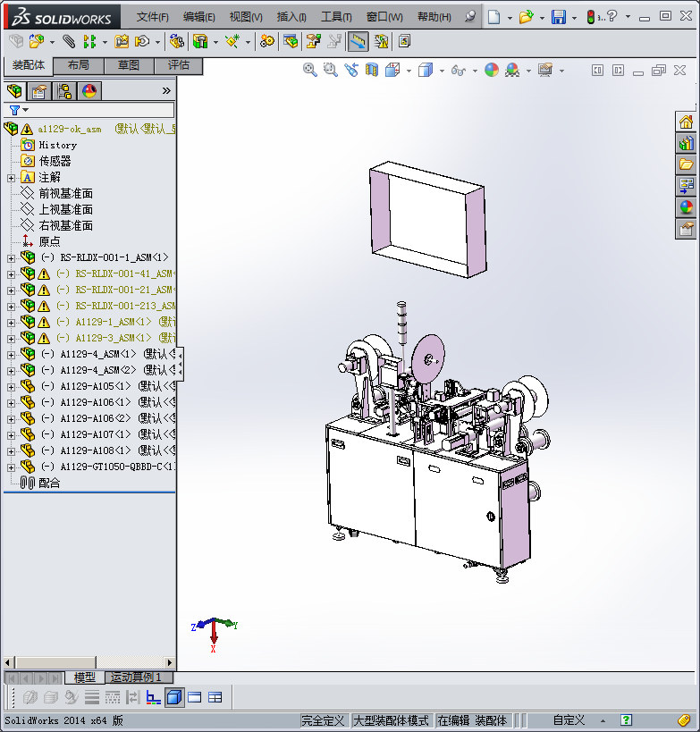Click the Rebuild traffic light icon

pos(591,17)
